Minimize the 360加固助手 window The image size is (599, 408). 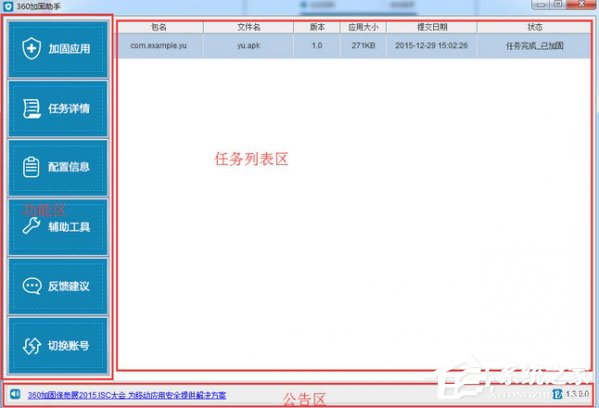point(541,4)
